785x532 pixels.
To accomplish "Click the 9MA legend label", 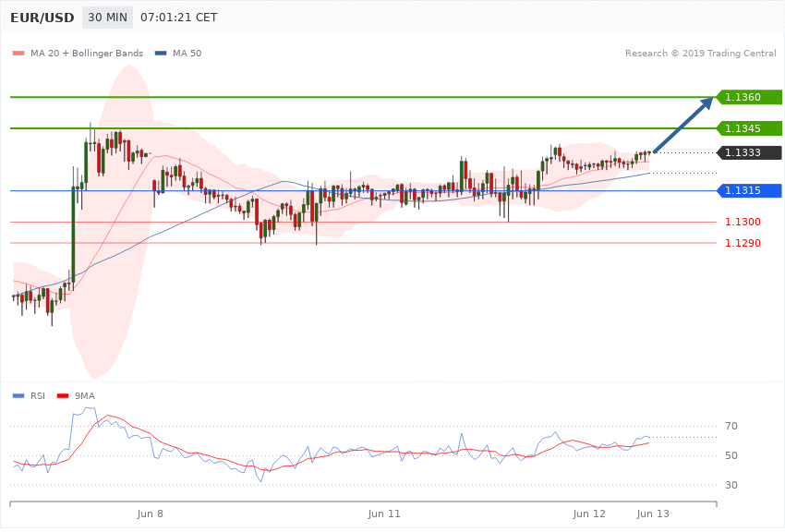I will [85, 396].
